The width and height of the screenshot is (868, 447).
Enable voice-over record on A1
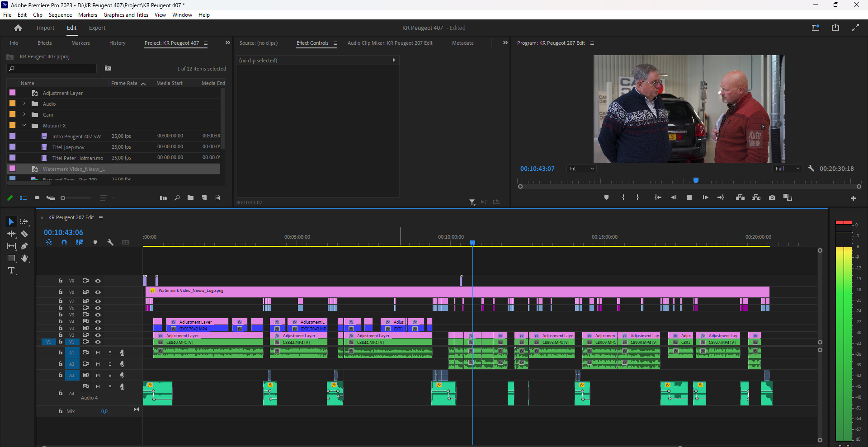(122, 353)
